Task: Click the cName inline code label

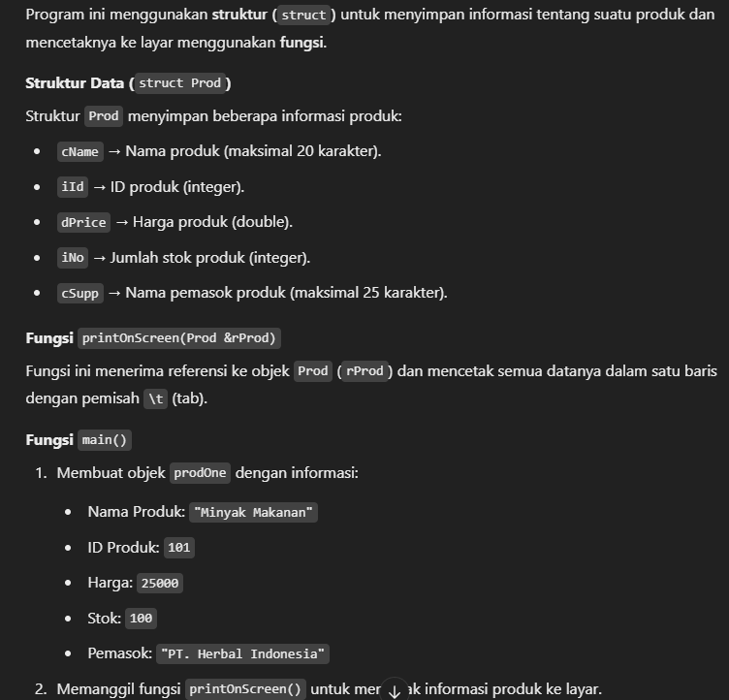Action: tap(80, 151)
